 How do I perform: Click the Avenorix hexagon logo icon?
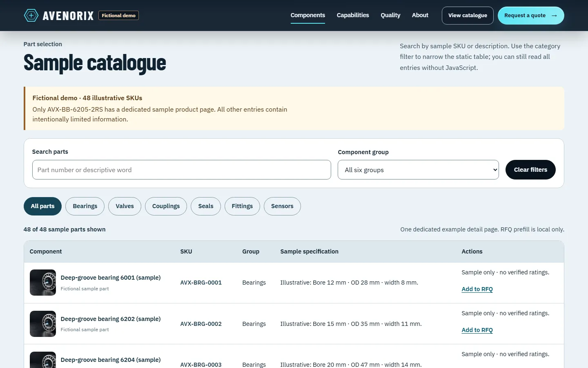[x=31, y=16]
